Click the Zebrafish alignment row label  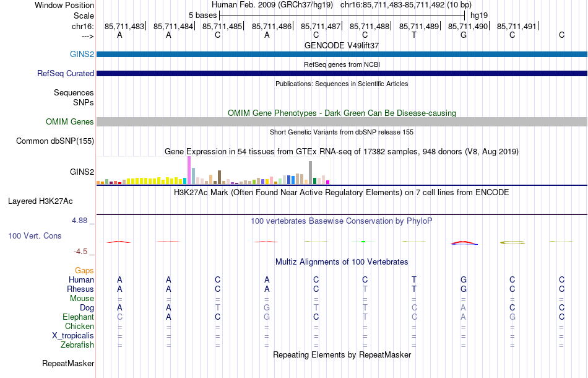click(77, 345)
